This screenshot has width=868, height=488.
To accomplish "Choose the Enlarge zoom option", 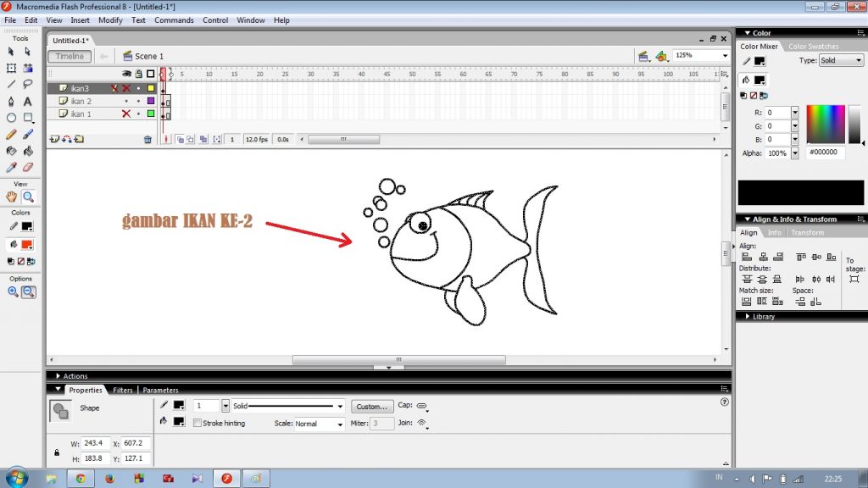I will coord(13,291).
